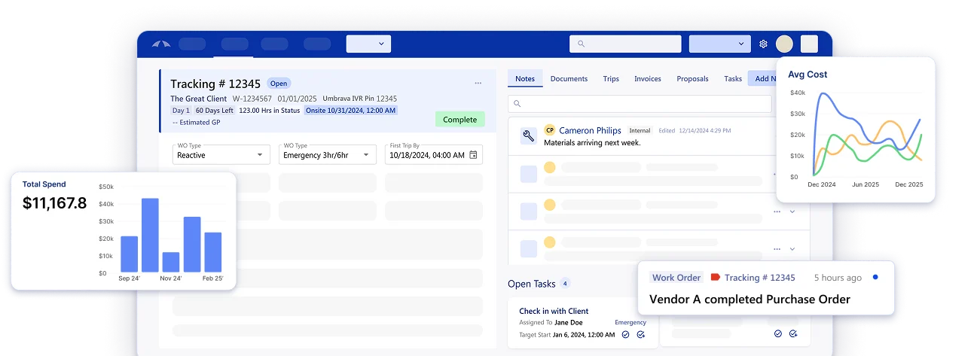
Task: Click the Cameron Philips author name
Action: pos(590,130)
